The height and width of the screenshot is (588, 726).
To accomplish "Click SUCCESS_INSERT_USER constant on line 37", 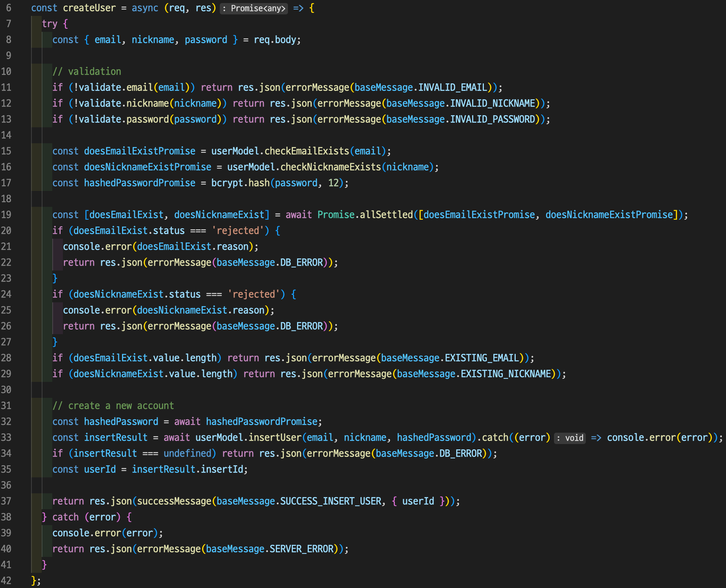I will [x=330, y=501].
